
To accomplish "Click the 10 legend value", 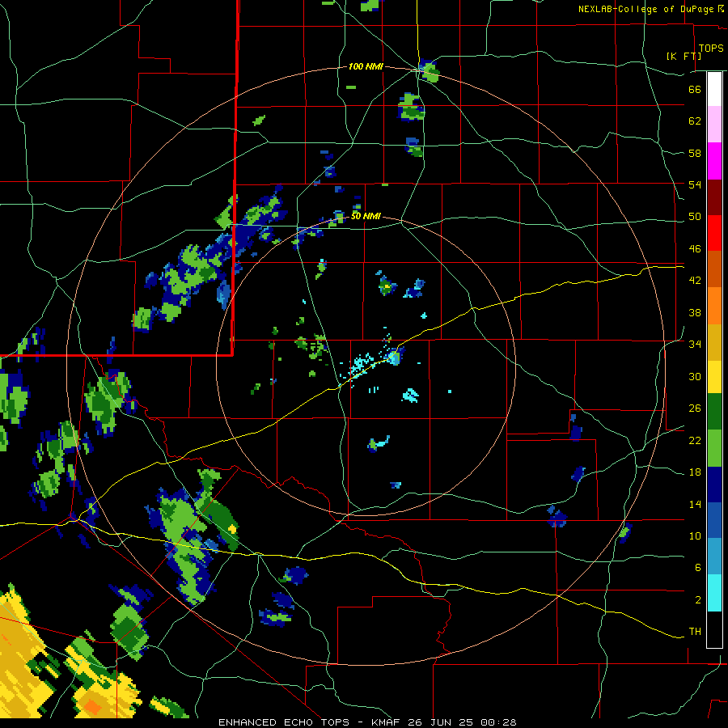I will (695, 536).
